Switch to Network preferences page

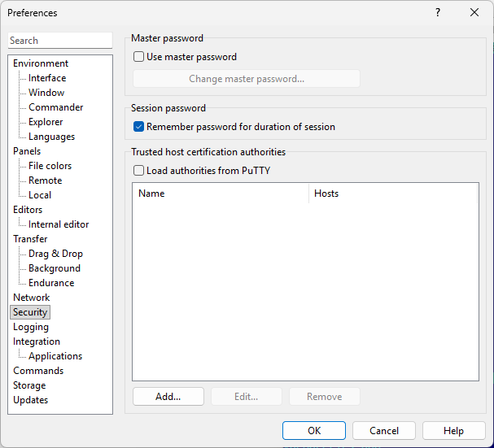pyautogui.click(x=31, y=298)
